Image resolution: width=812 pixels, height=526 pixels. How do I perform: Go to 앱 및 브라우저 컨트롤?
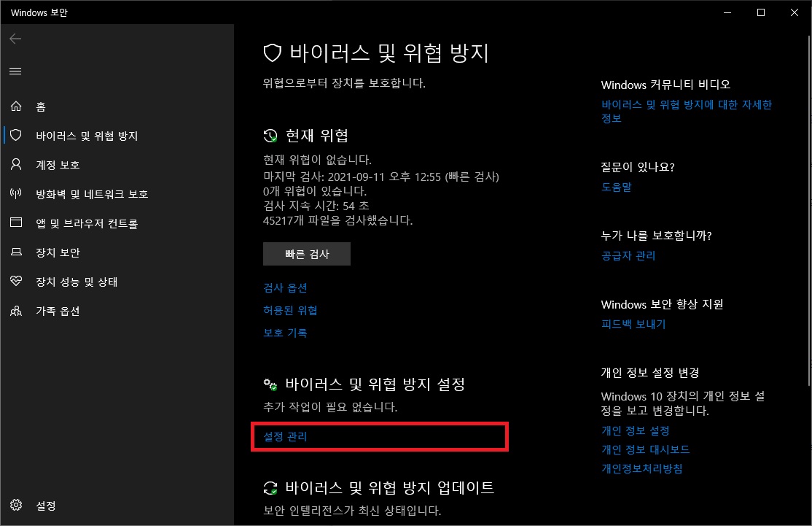click(x=87, y=223)
